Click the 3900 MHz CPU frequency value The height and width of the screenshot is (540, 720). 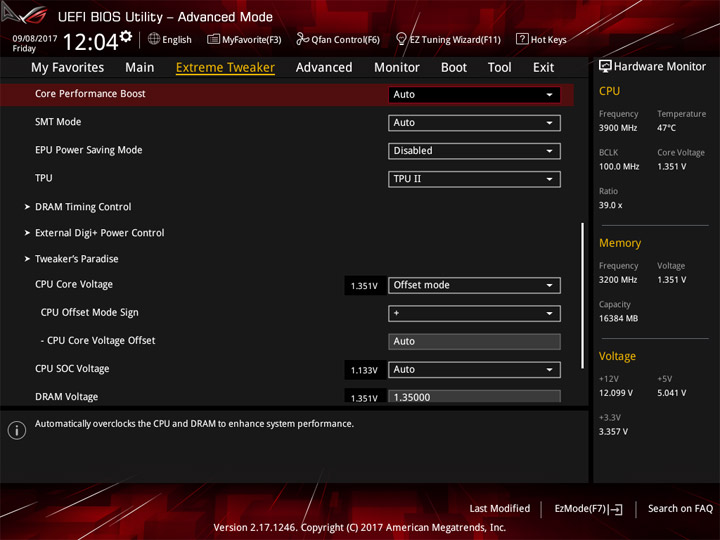coord(618,128)
